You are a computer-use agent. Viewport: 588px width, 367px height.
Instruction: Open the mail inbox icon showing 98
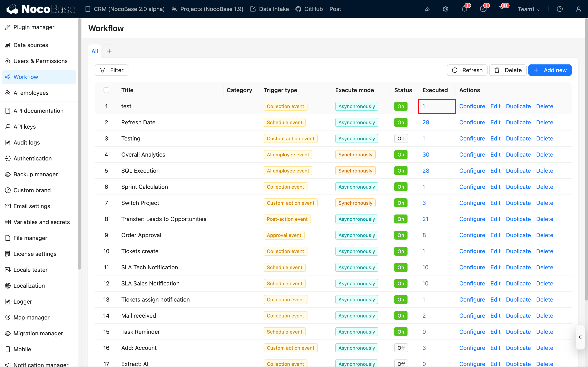point(502,9)
